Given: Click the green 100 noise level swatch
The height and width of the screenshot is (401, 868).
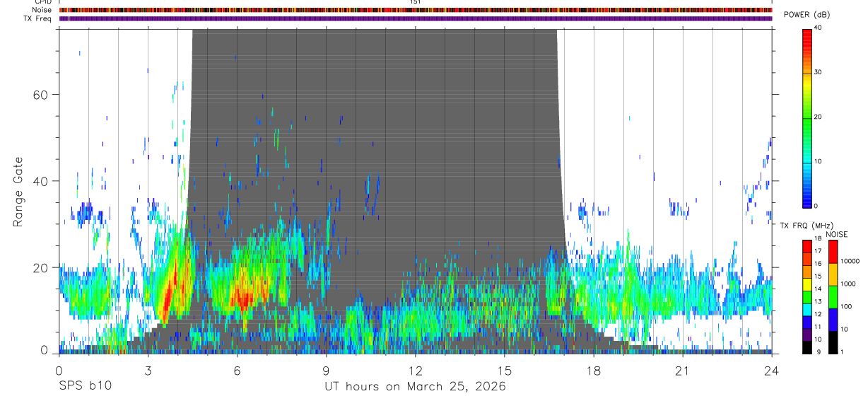Looking at the screenshot, I should [833, 296].
